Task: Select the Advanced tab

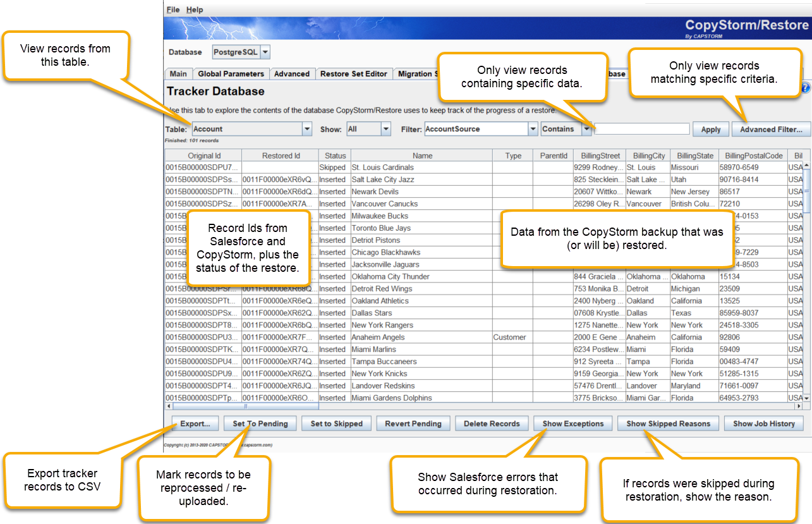Action: tap(292, 73)
